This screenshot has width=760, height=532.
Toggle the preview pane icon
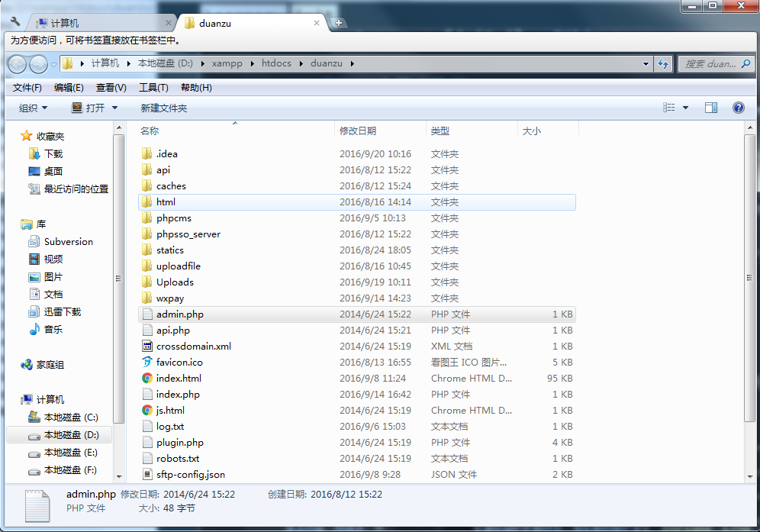(x=711, y=108)
